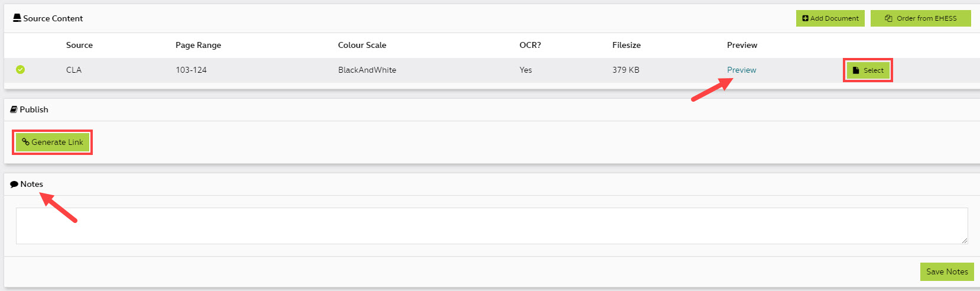
Task: Click the Filesize column header
Action: [626, 45]
